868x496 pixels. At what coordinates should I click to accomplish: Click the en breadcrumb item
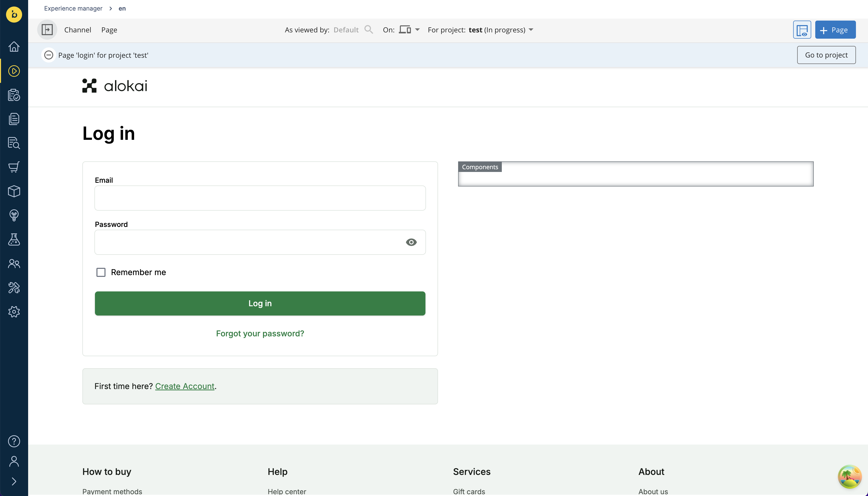122,8
